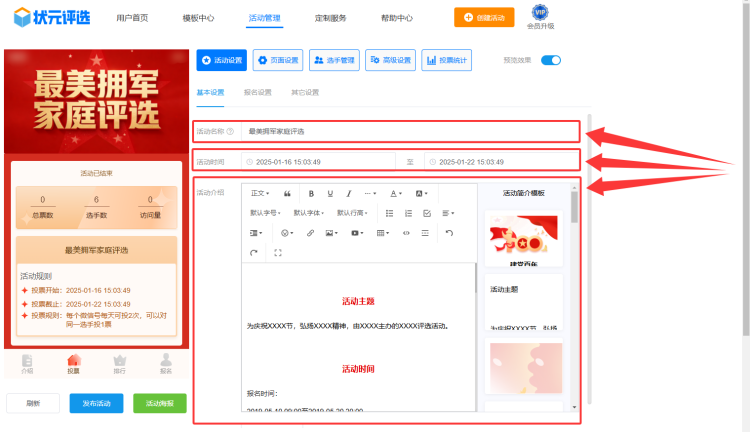Screen dimensions: 750x432
Task: Insert a hyperlink with the link icon
Action: pos(310,233)
